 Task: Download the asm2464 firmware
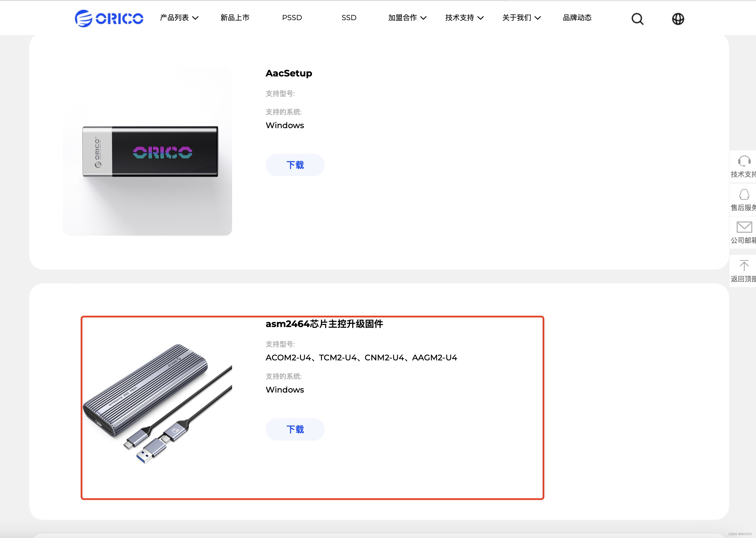pyautogui.click(x=295, y=429)
